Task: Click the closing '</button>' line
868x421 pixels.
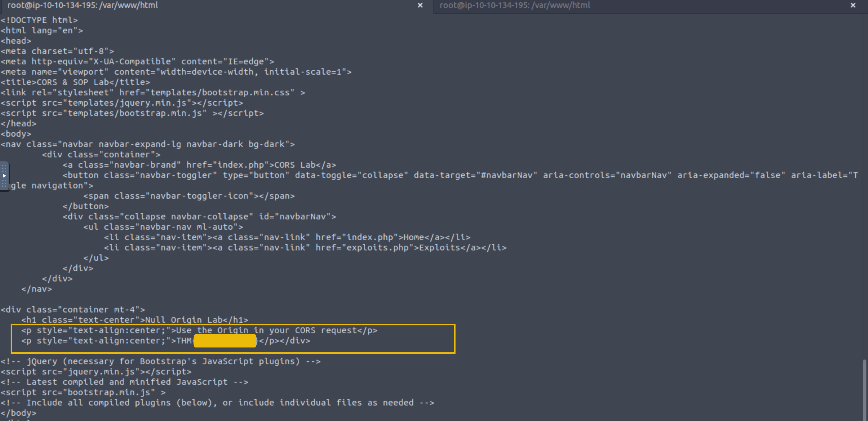Action: 86,206
